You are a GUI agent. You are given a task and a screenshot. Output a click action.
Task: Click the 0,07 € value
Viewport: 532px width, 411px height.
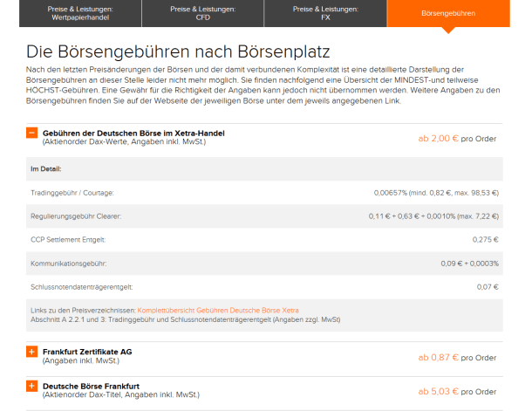tap(488, 287)
